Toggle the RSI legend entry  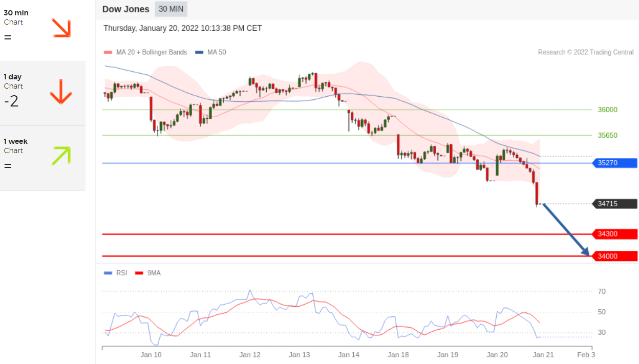click(x=116, y=273)
